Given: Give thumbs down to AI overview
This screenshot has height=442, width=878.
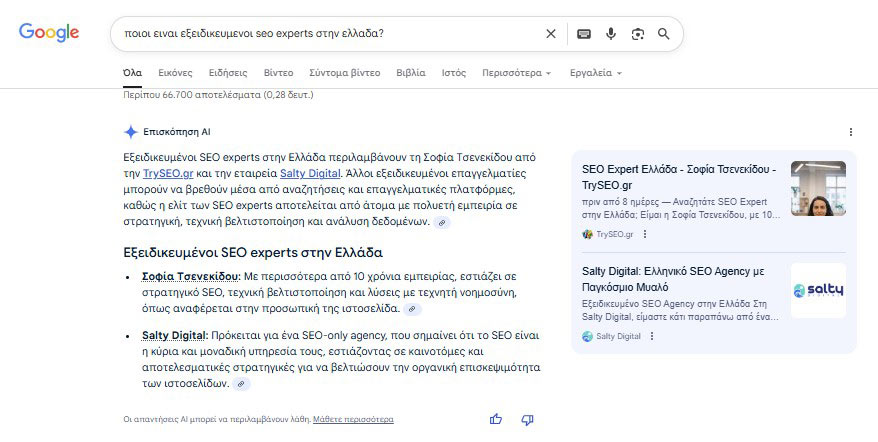Looking at the screenshot, I should pos(528,419).
